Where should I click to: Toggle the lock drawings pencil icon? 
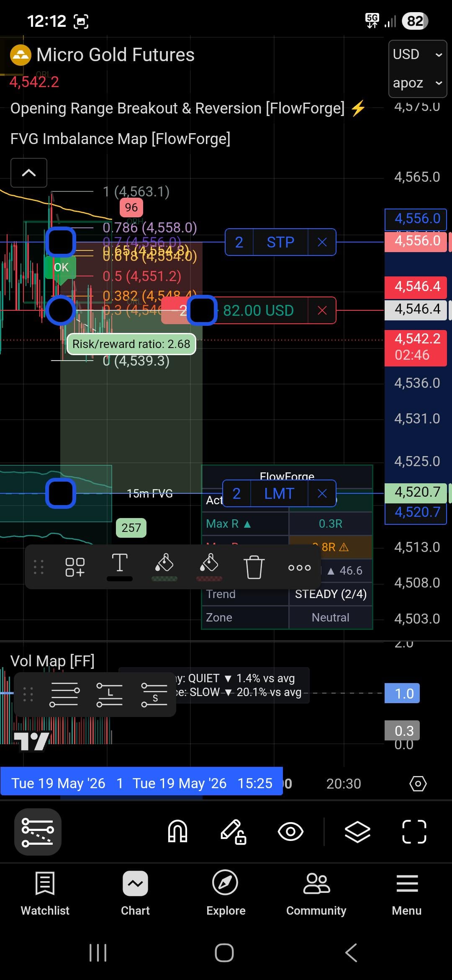(234, 831)
